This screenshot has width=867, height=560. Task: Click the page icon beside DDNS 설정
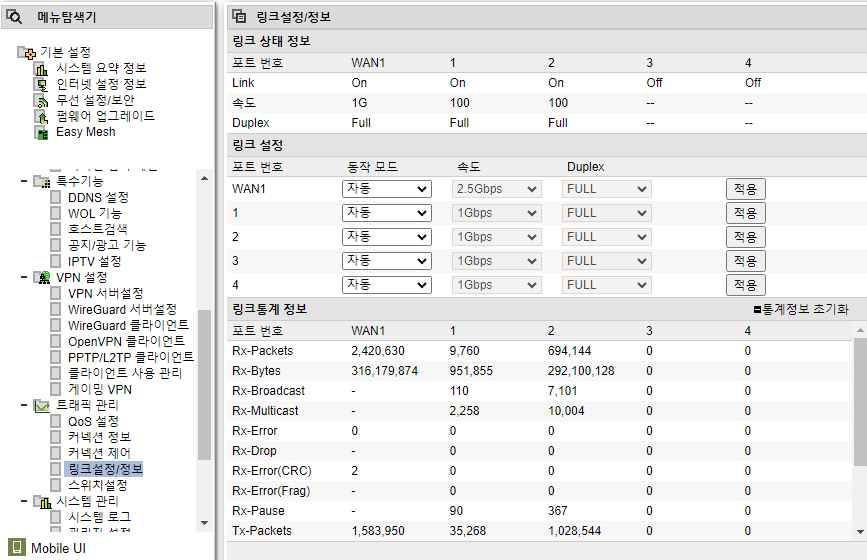pos(55,197)
